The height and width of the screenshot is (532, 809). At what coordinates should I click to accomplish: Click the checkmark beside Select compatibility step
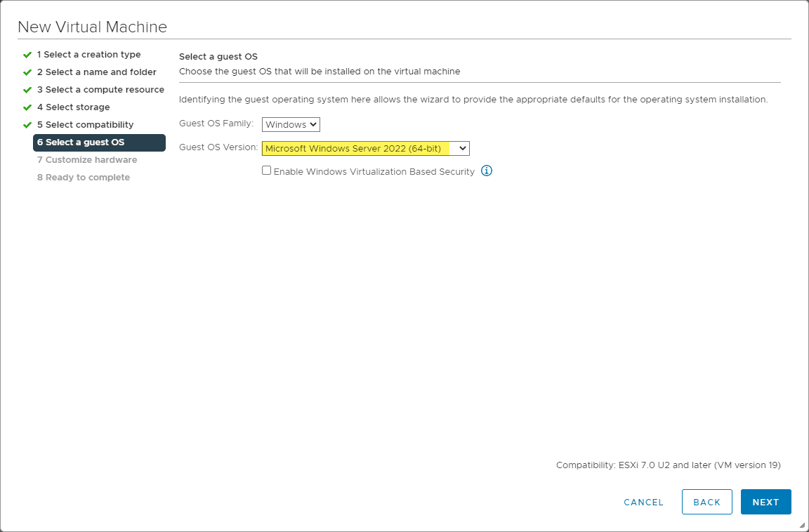pos(27,124)
